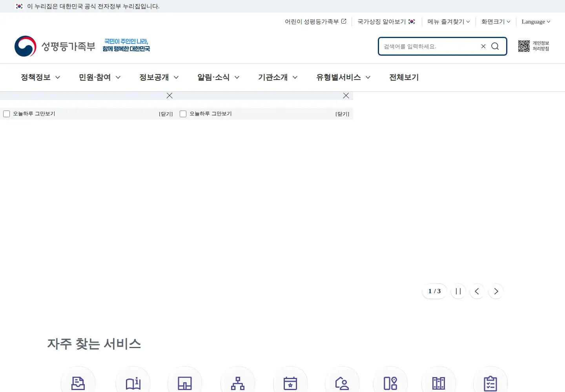Check 오늘하루 그만보기 in the second popup
Viewport: 565px width, 392px height.
tap(183, 114)
